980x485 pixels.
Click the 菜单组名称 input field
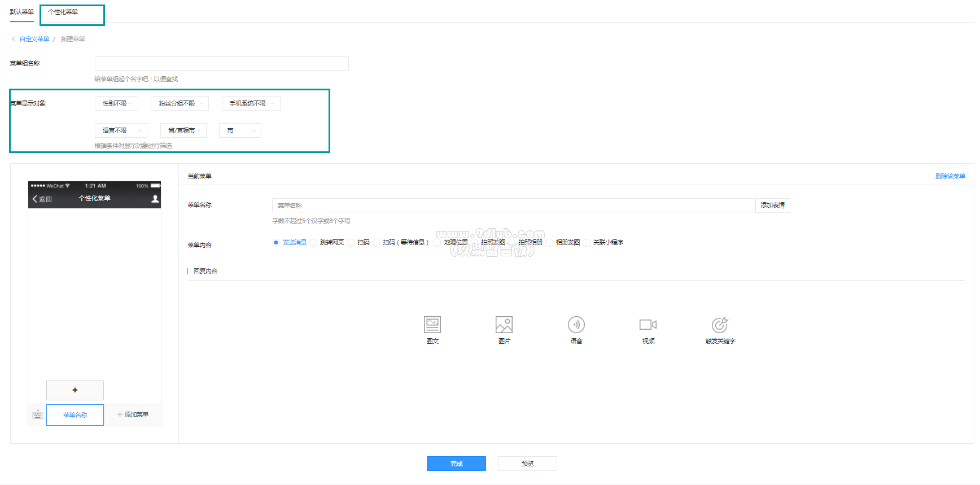pyautogui.click(x=221, y=63)
